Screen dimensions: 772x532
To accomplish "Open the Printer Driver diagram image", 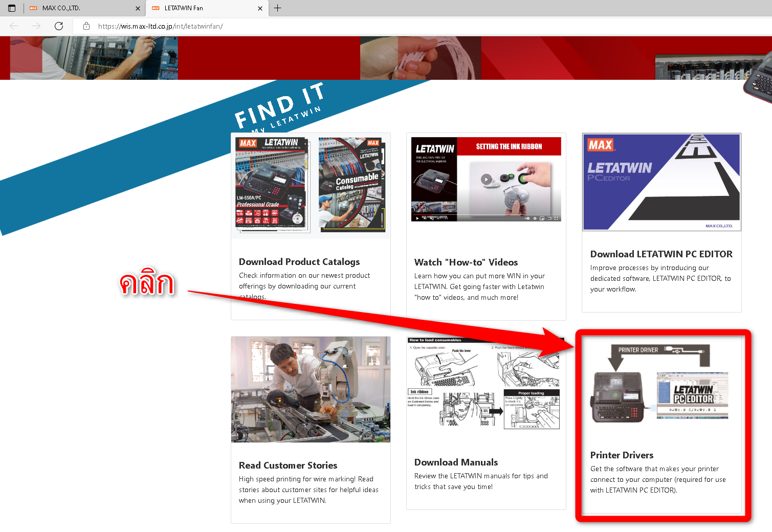I will [660, 384].
